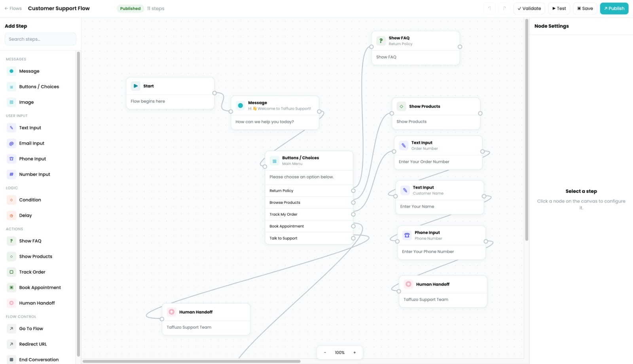Open the Show FAQ Return Policy node

415,48
